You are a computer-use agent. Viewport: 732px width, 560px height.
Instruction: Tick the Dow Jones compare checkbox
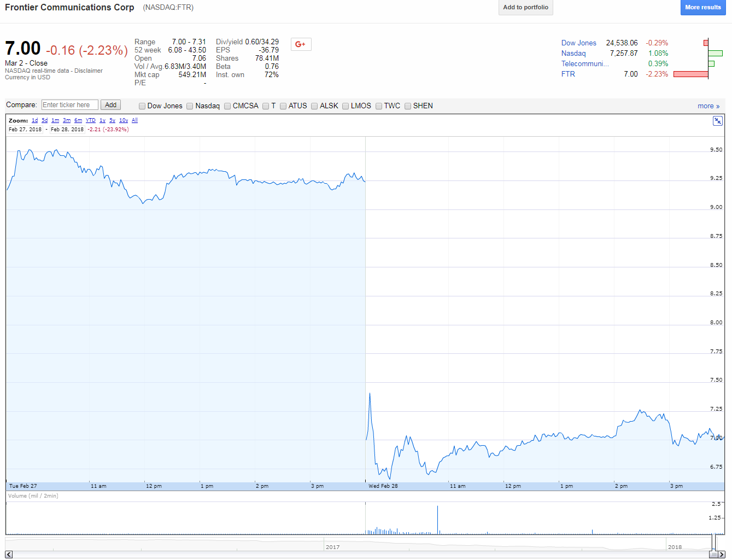(142, 106)
